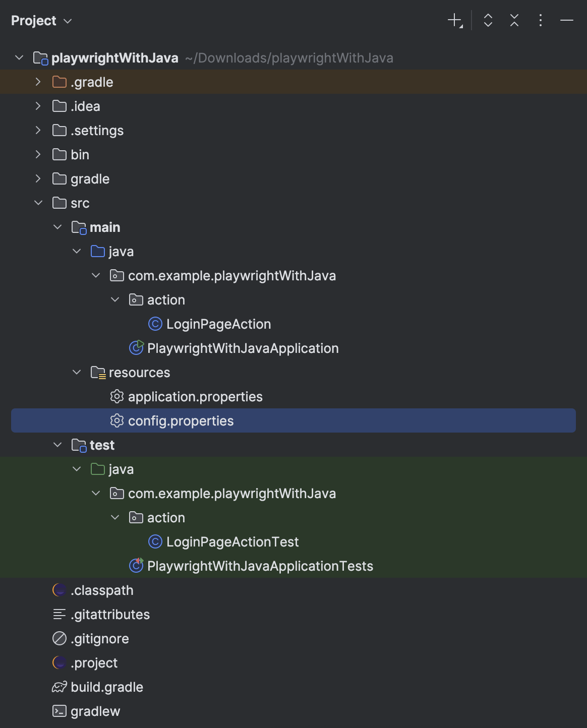Image resolution: width=587 pixels, height=728 pixels.
Task: Click the resources root folder icon
Action: pyautogui.click(x=98, y=373)
